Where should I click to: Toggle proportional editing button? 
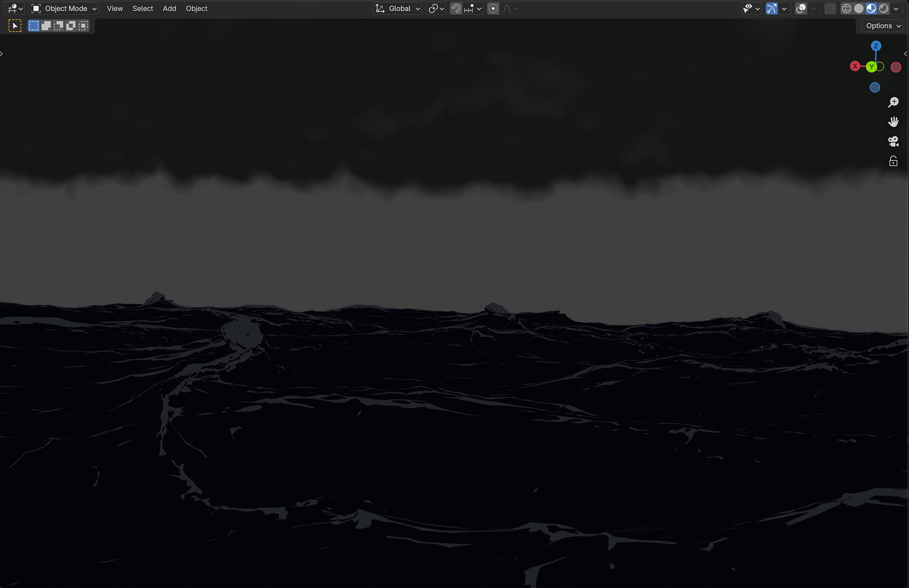coord(493,9)
